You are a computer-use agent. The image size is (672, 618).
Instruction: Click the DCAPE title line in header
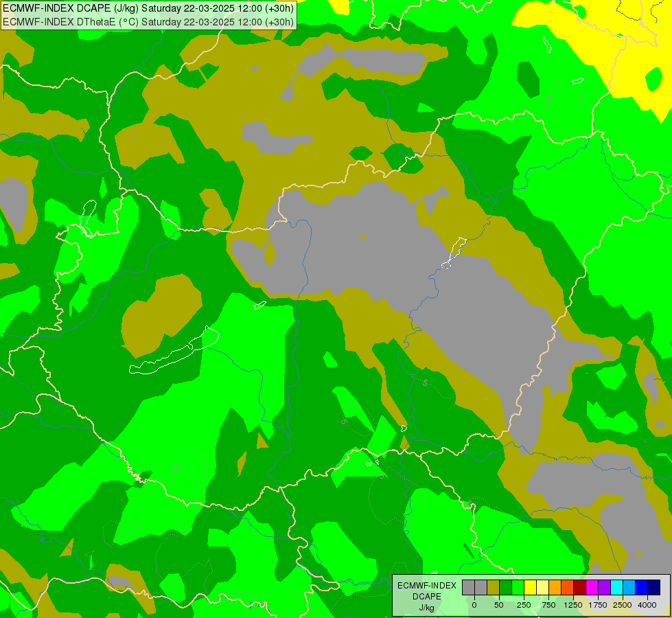point(148,8)
